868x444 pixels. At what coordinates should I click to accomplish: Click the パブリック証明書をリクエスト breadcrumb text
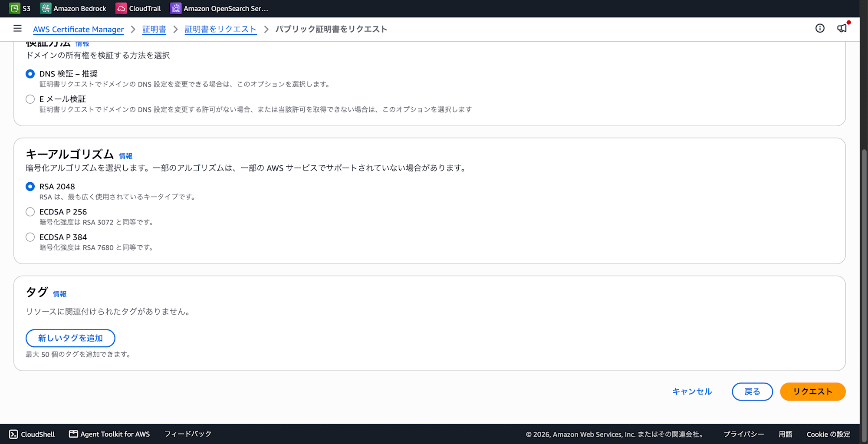[x=331, y=29]
